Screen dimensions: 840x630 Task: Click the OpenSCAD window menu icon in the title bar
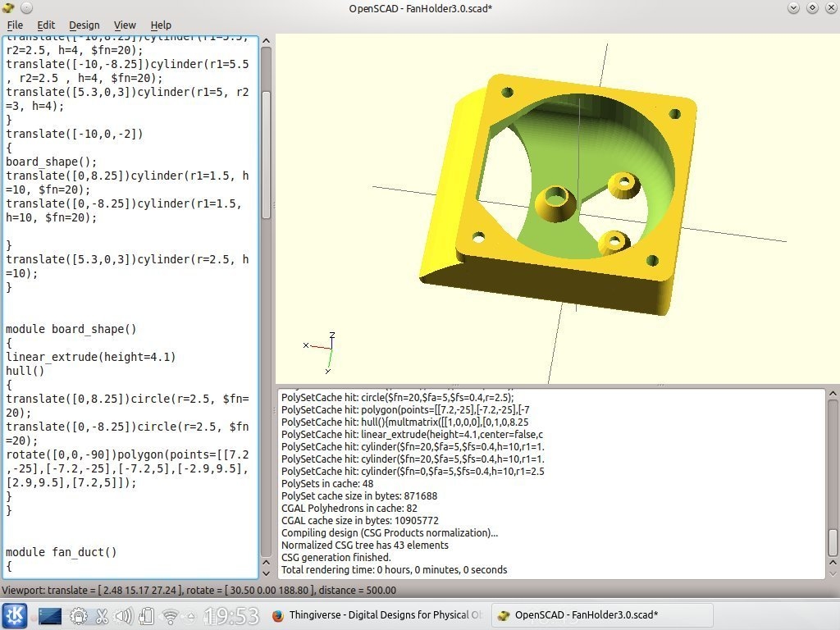point(9,8)
